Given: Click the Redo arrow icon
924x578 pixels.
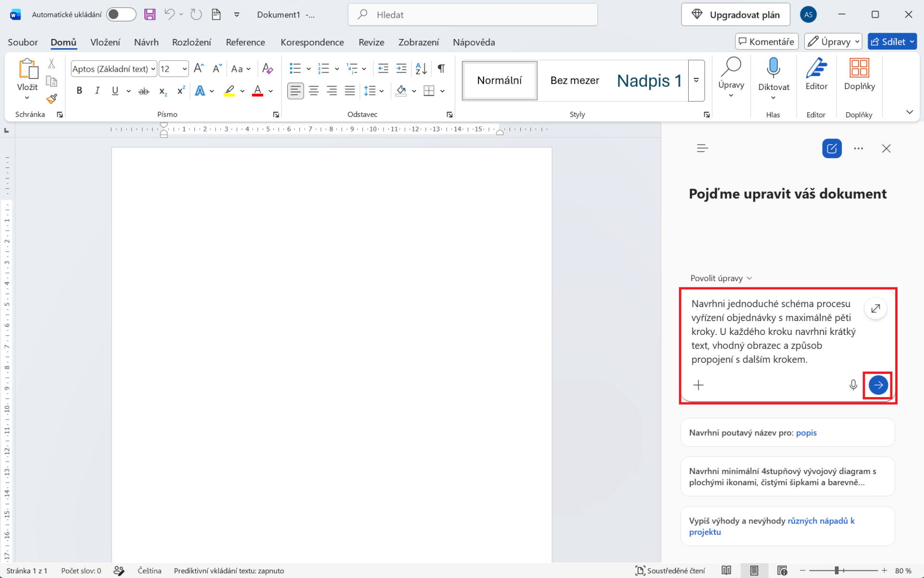Looking at the screenshot, I should (x=196, y=14).
